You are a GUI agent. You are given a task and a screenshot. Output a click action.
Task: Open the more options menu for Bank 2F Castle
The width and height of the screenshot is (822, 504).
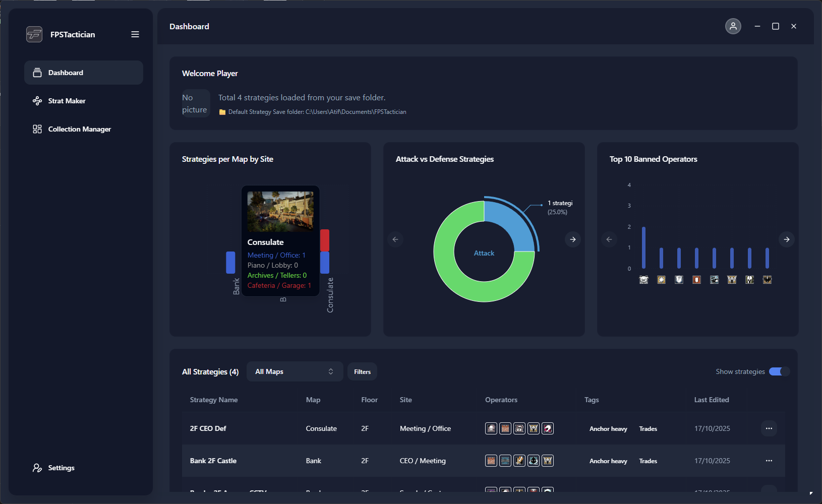coord(769,461)
